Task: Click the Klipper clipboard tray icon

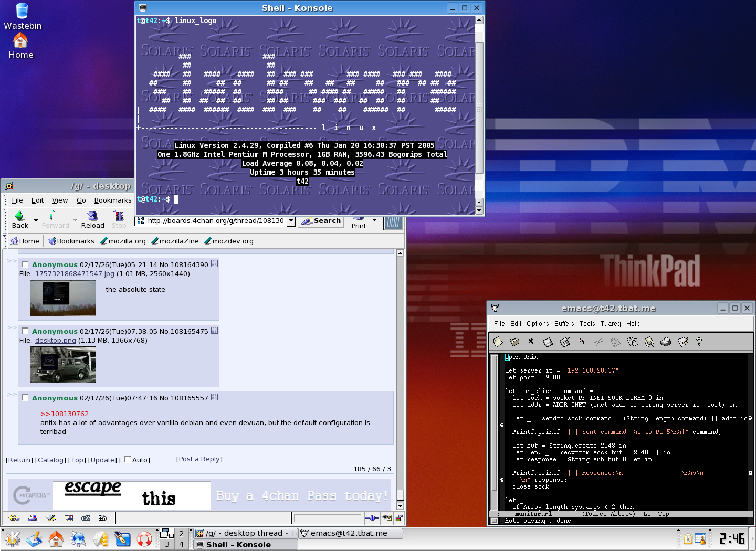Action: [x=688, y=539]
